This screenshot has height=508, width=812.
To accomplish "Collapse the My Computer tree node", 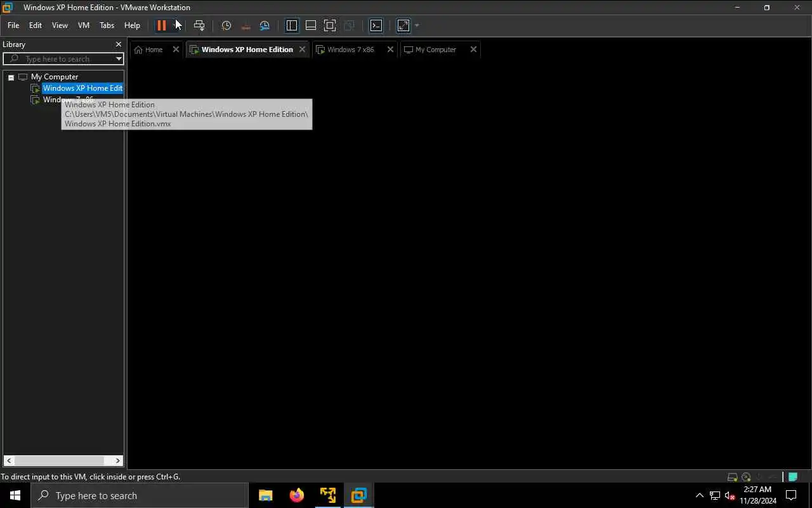I will [11, 77].
